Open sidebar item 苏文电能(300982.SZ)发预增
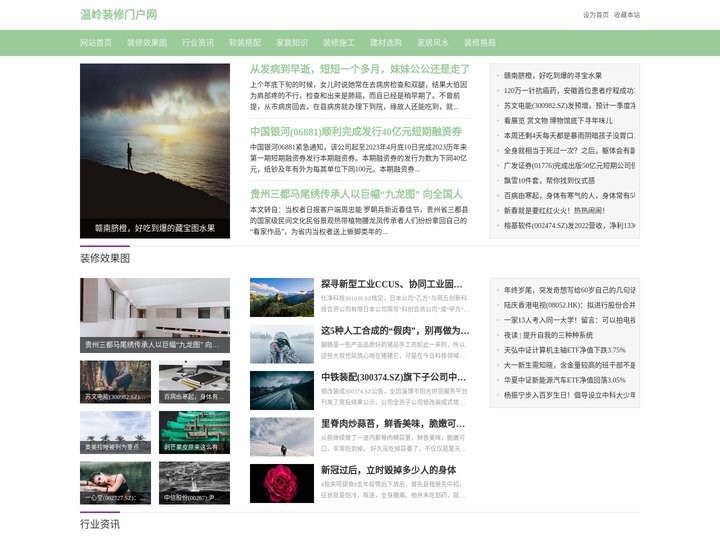The width and height of the screenshot is (720, 540). (569, 106)
